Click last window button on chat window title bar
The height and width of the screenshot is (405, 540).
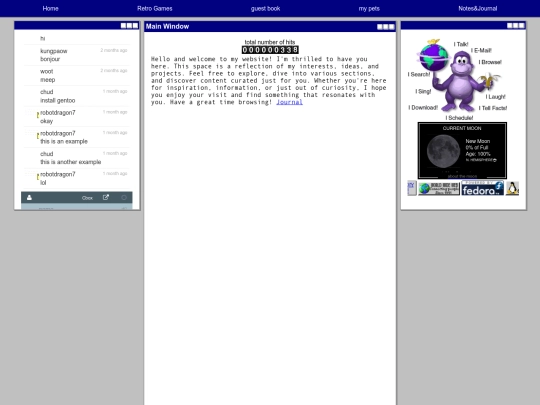[x=135, y=25]
